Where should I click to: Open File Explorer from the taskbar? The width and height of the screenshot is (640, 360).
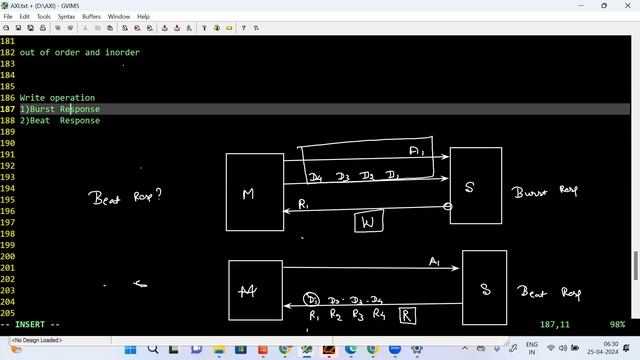pos(219,350)
